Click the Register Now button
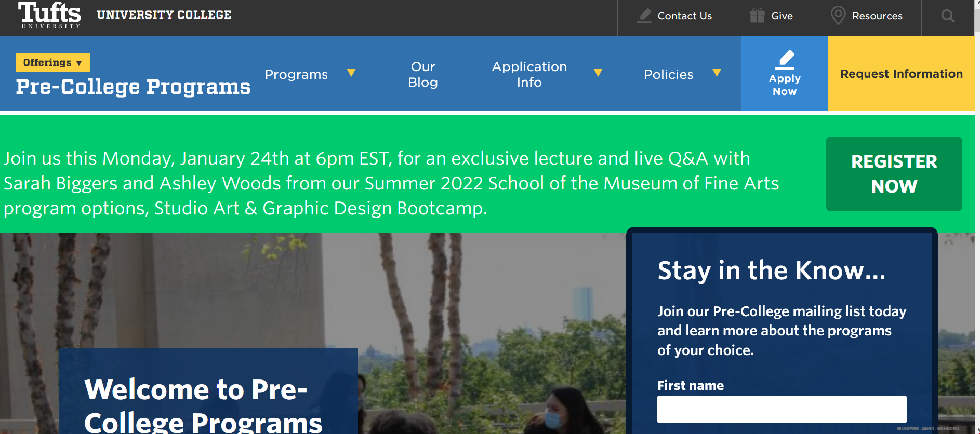This screenshot has width=980, height=434. coord(894,174)
